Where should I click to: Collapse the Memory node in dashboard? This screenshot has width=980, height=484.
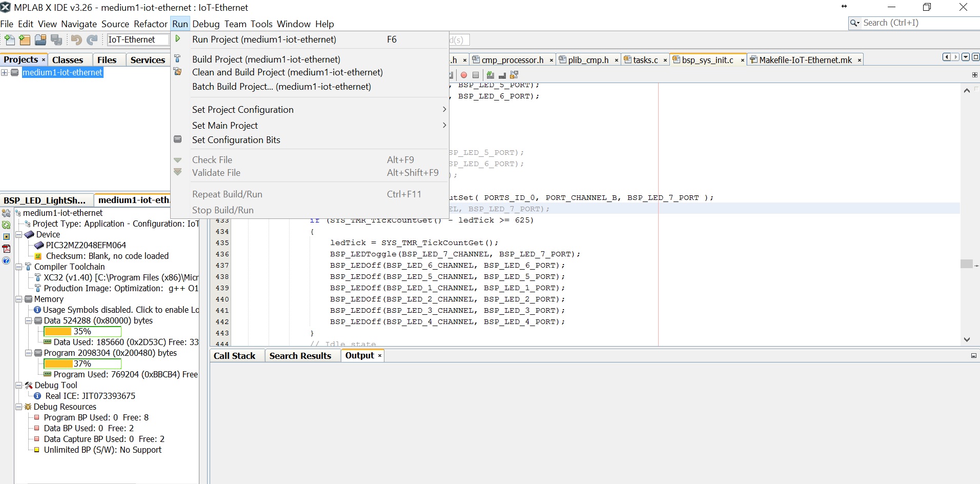pyautogui.click(x=19, y=299)
